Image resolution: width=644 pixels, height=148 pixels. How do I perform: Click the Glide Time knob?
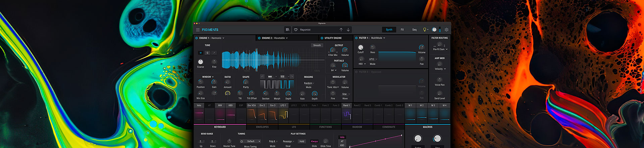coord(325,141)
